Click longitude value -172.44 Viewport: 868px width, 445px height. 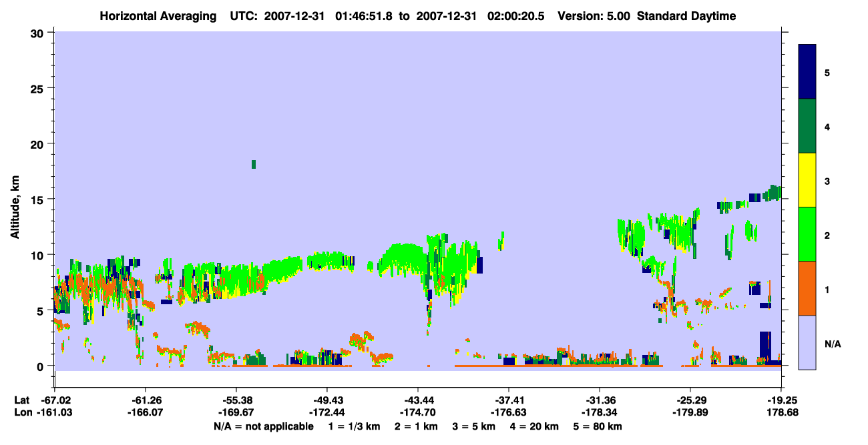point(327,412)
